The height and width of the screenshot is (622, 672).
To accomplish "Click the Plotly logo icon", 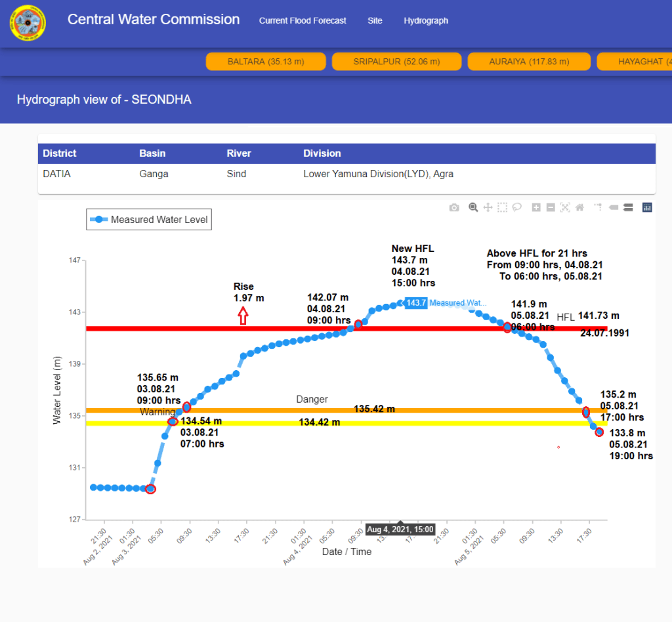I will [x=647, y=207].
